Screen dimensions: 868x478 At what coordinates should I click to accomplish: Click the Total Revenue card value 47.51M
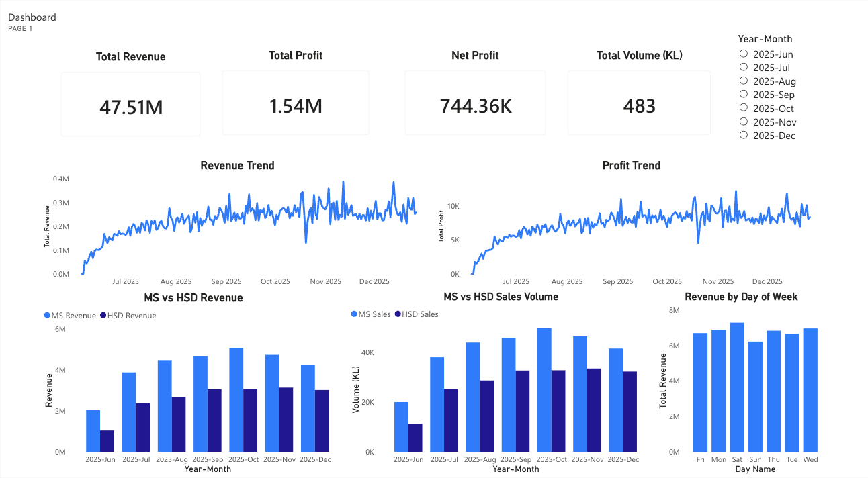pos(131,107)
